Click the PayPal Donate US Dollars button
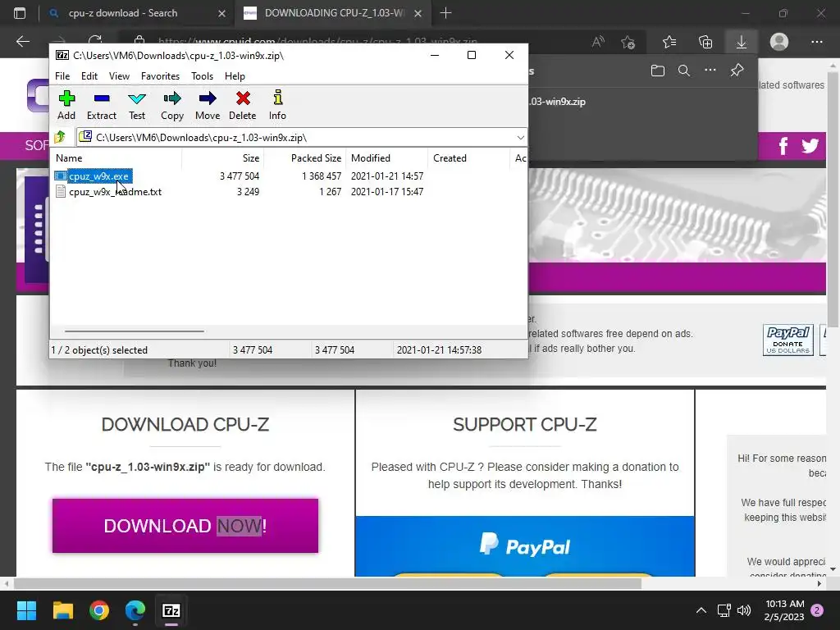The height and width of the screenshot is (630, 840). click(788, 340)
